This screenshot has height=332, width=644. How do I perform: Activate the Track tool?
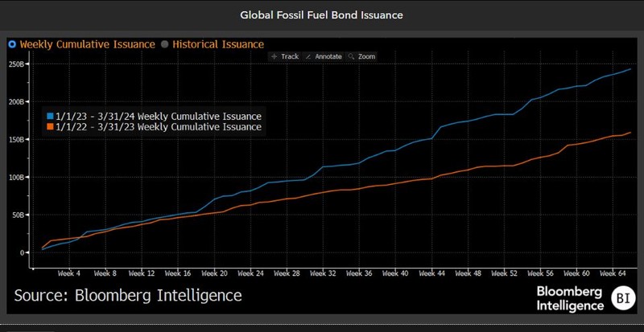click(286, 56)
